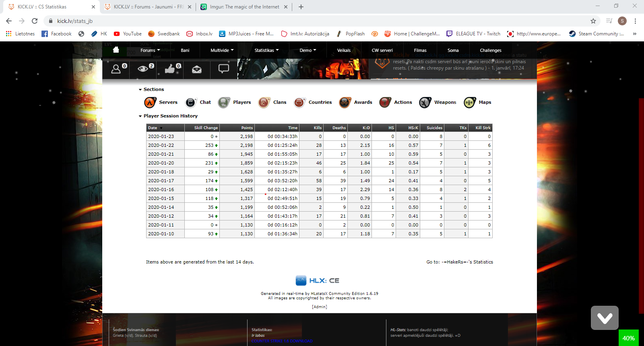
Task: Open the Steam Community bookmark
Action: click(x=597, y=34)
